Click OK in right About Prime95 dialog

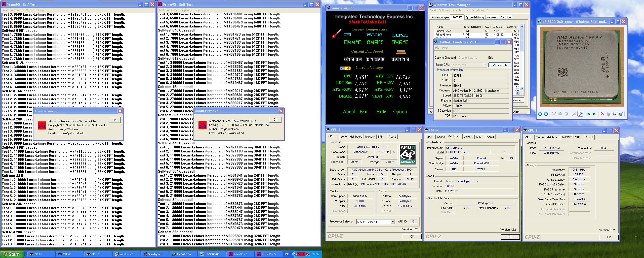pyautogui.click(x=275, y=120)
